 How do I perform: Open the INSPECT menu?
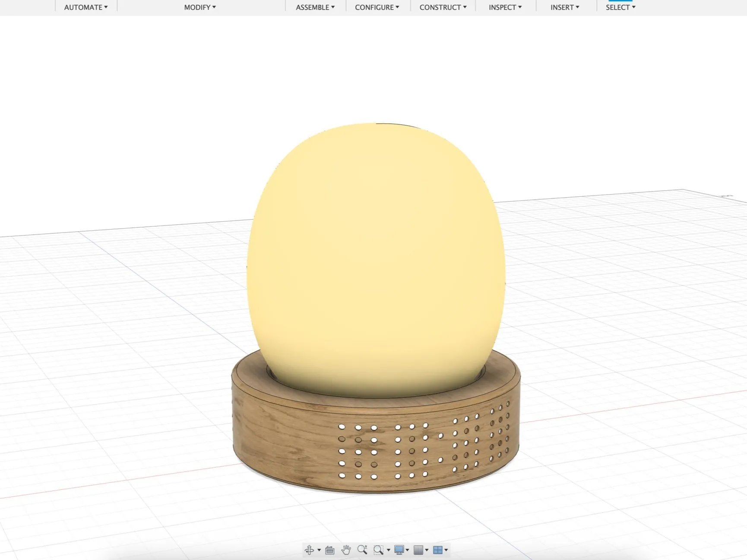click(x=505, y=7)
